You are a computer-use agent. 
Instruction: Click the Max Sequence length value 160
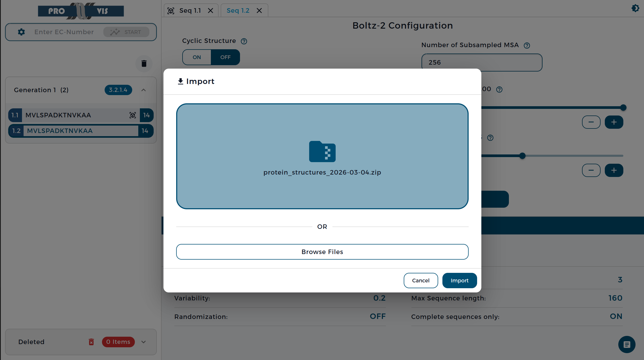615,298
